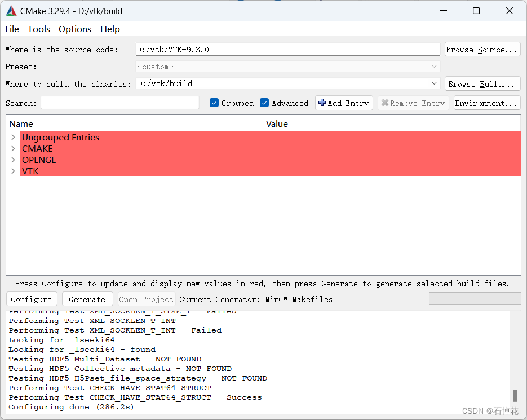Click inside the Search field

point(119,103)
